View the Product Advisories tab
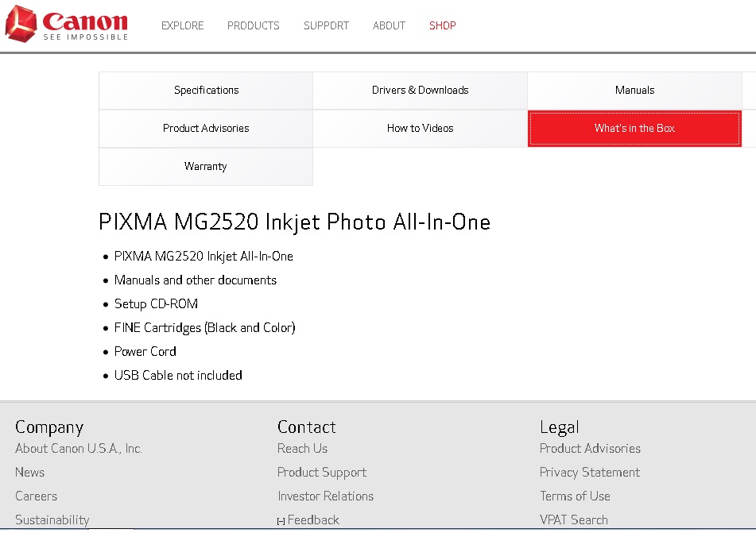Image resolution: width=756 pixels, height=560 pixels. [206, 129]
